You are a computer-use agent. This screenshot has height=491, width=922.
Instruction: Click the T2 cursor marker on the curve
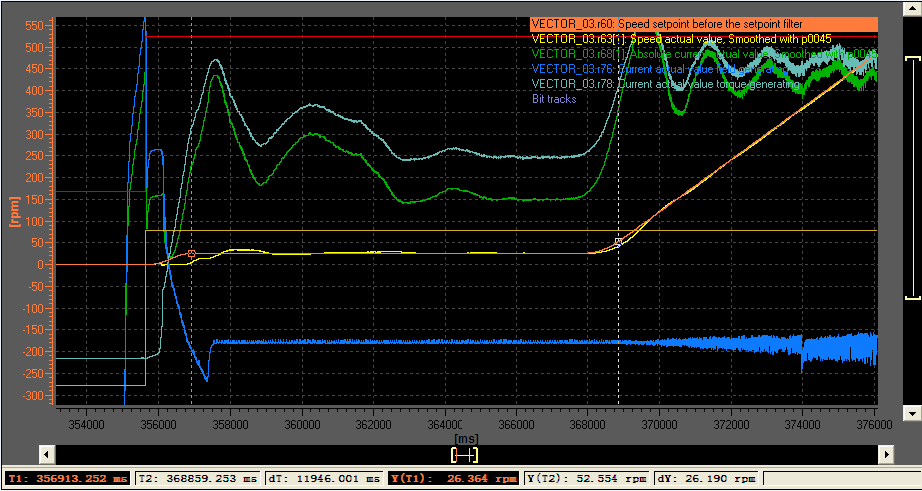618,241
